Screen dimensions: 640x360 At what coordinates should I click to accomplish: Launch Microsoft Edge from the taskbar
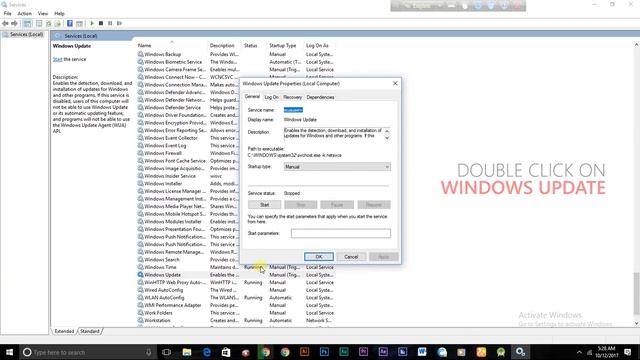click(x=207, y=352)
